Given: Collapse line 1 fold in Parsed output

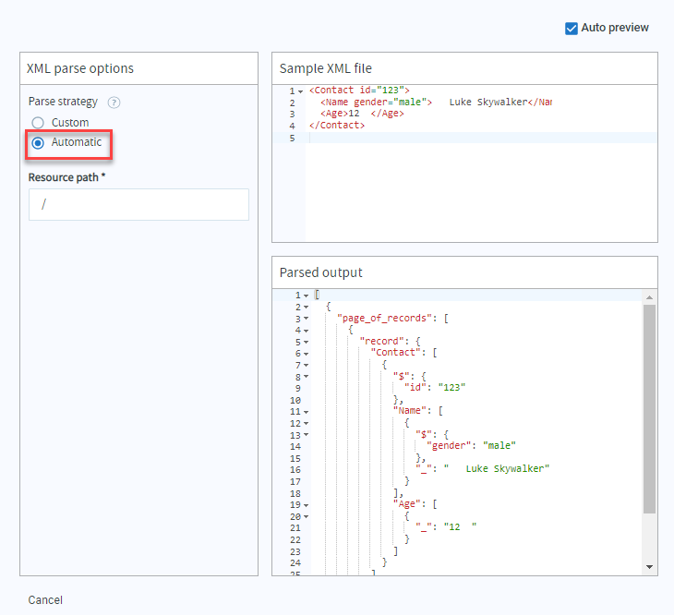Looking at the screenshot, I should click(x=306, y=296).
